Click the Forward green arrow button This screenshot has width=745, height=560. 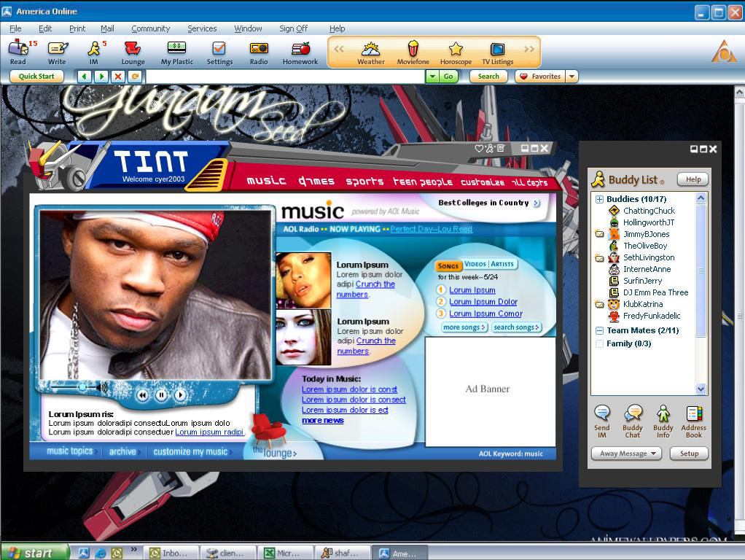pyautogui.click(x=101, y=76)
